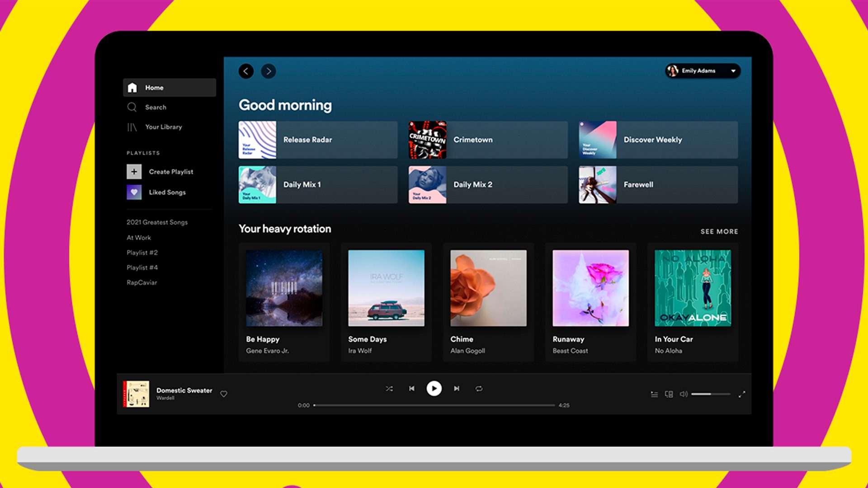868x488 pixels.
Task: Click the Domestic Sweater album cover
Action: tap(136, 394)
